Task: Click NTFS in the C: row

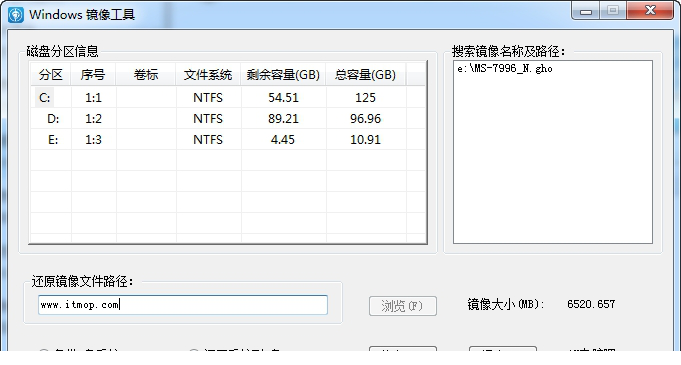Action: (x=208, y=97)
